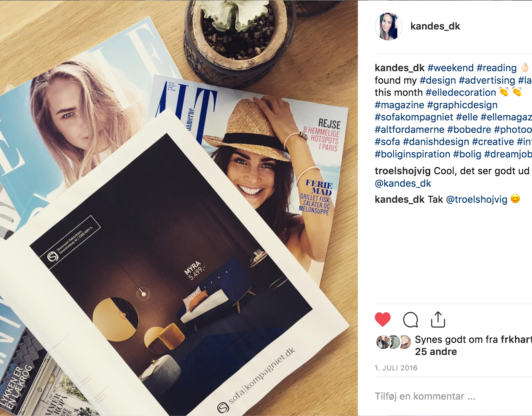Viewport: 532px width, 416px height.
Task: Unlike the post via red heart icon
Action: (x=383, y=319)
